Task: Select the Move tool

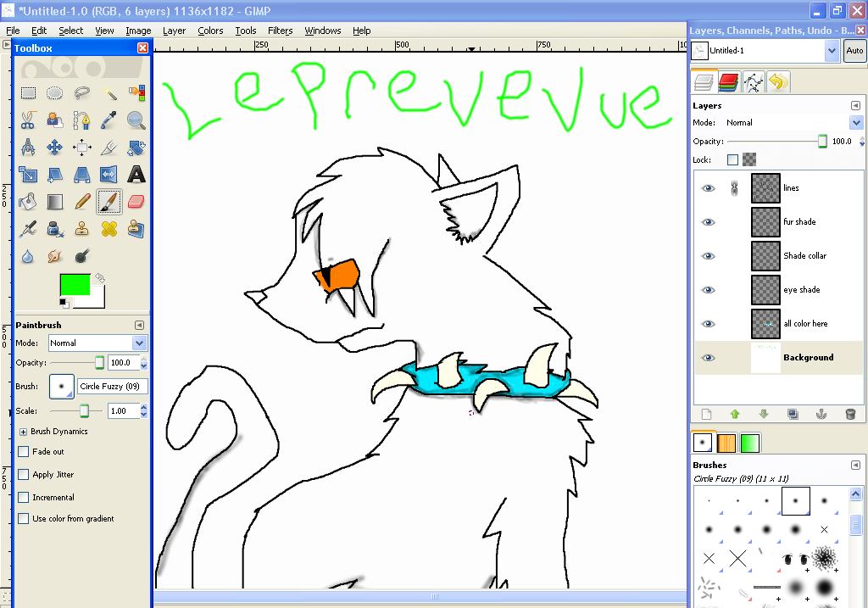Action: (x=54, y=148)
